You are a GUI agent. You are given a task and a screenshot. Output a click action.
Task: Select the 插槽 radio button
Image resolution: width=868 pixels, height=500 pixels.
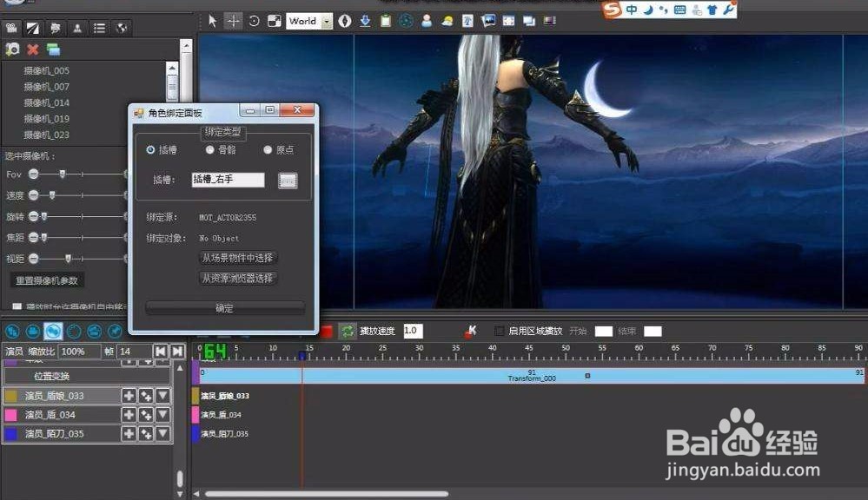click(x=150, y=150)
